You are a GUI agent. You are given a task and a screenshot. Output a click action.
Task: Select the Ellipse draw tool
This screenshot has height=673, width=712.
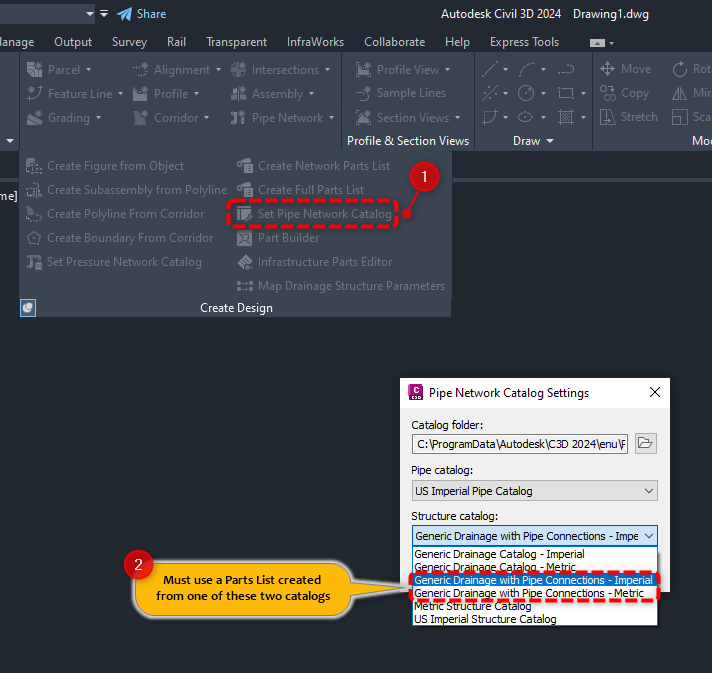click(x=526, y=117)
